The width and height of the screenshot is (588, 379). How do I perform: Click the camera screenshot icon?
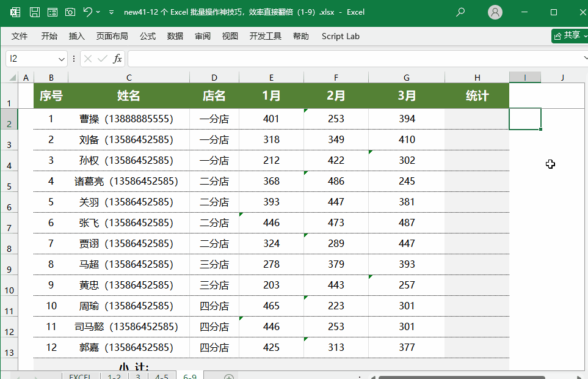pyautogui.click(x=70, y=12)
